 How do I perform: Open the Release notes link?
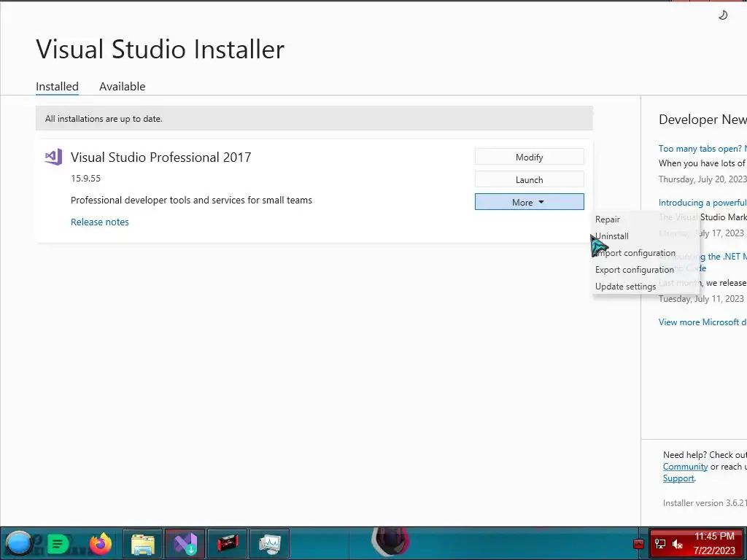[99, 222]
